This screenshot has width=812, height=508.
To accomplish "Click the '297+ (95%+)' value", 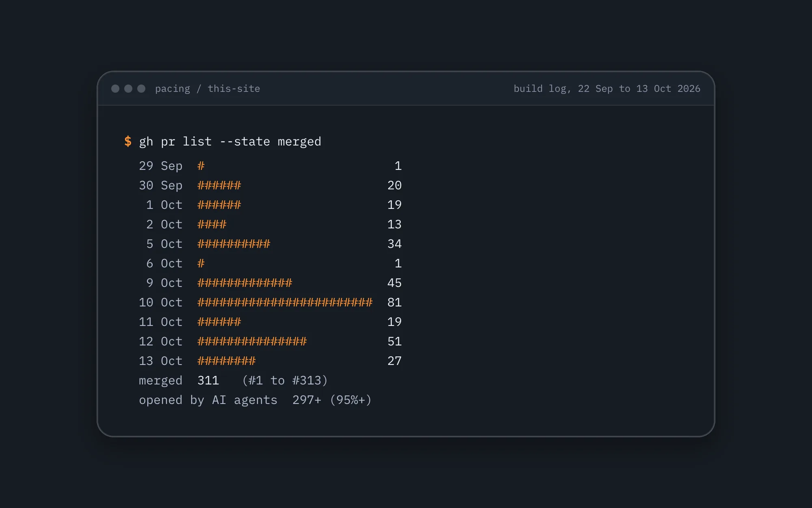I will click(332, 400).
